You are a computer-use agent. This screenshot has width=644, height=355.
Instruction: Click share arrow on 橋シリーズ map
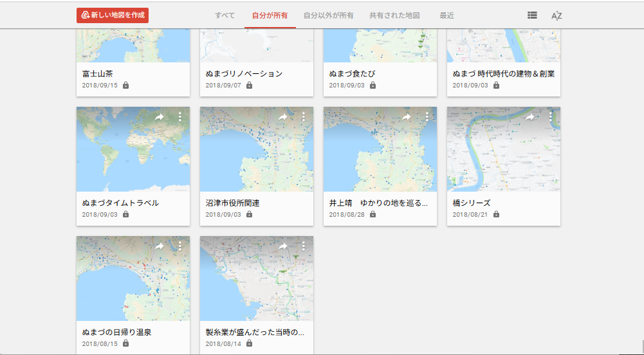tap(530, 117)
